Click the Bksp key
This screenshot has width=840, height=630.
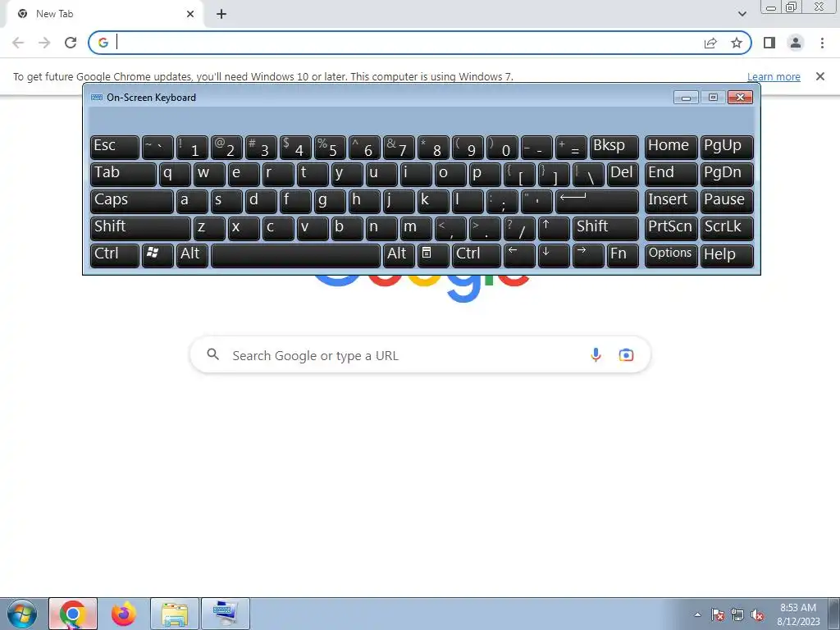pyautogui.click(x=614, y=148)
